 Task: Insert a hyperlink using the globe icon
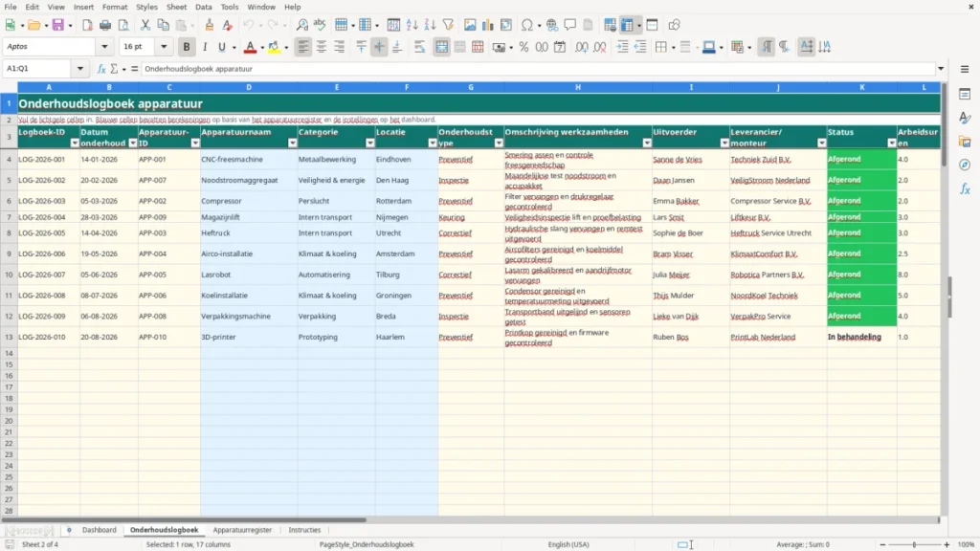click(x=552, y=25)
